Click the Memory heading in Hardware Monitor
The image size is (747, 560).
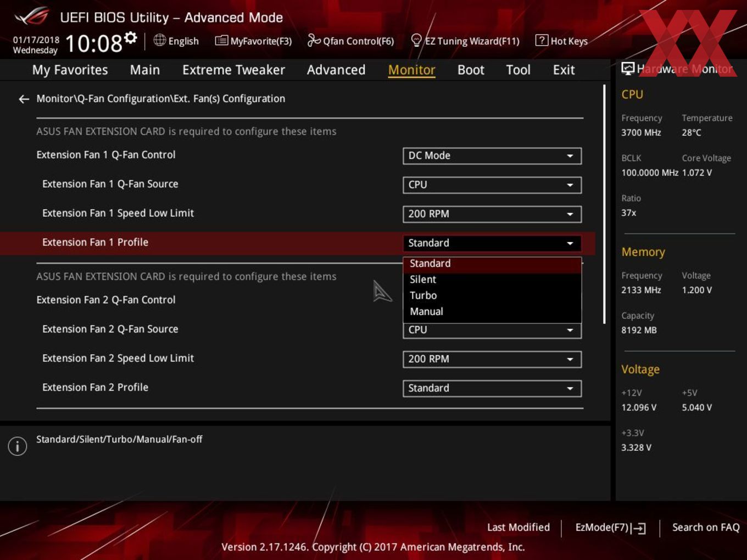643,252
